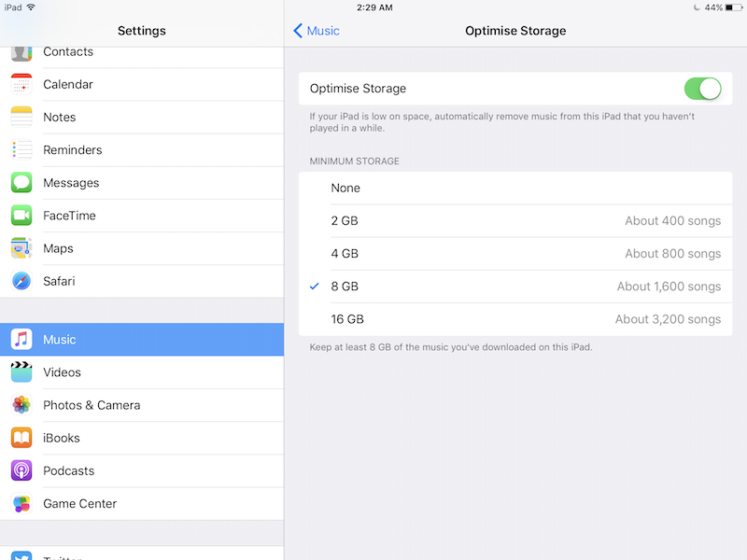Tap the Reminders list icon

21,150
